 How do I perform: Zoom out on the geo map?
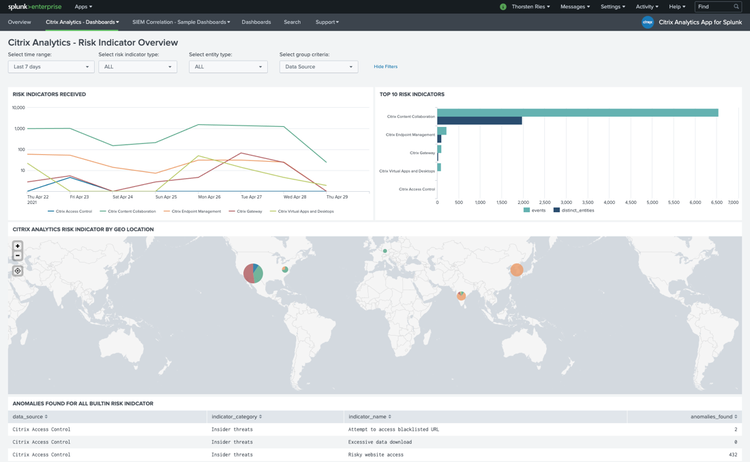pos(18,255)
